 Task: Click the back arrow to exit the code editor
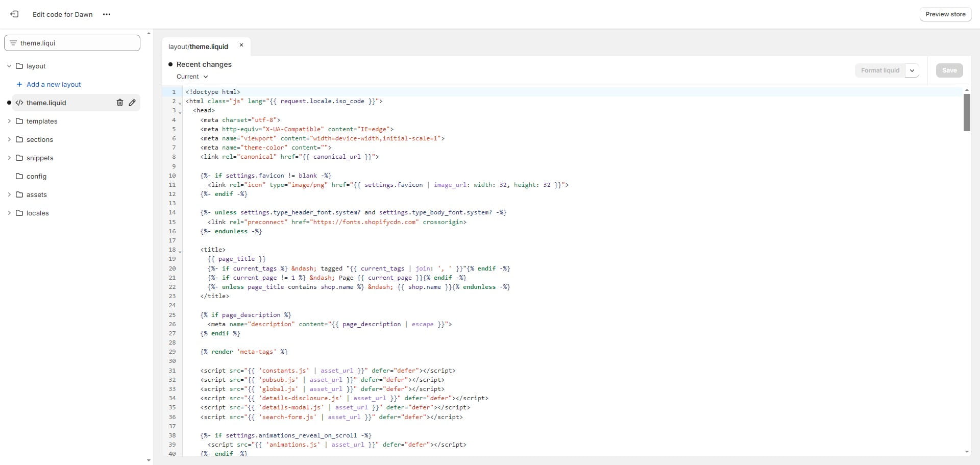[x=14, y=14]
